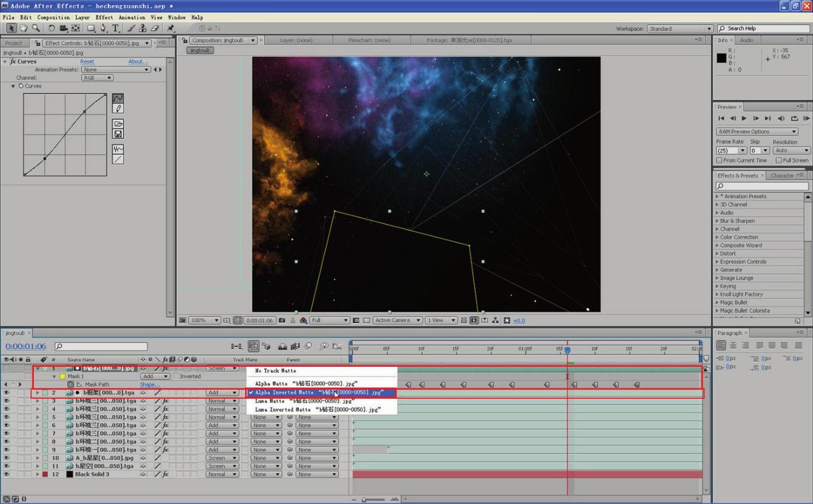Screen dimensions: 813x504
Task: Open the Channel RGB dropdown
Action: point(97,78)
